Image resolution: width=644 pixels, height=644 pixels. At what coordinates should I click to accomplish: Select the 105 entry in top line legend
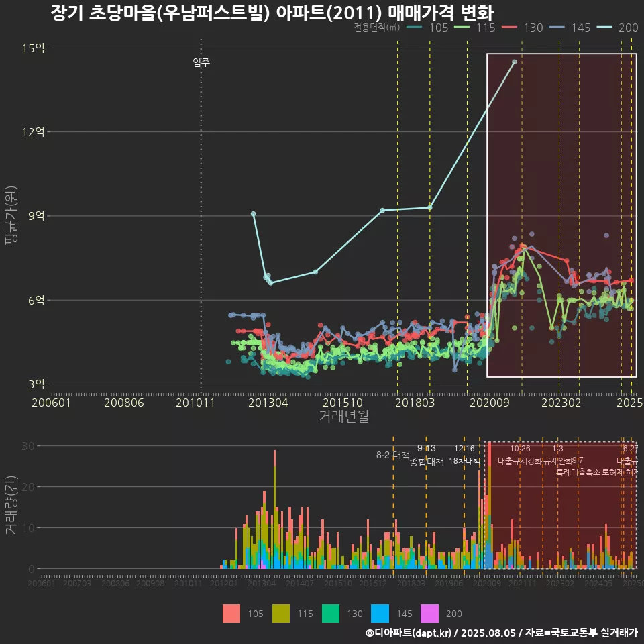click(x=427, y=28)
